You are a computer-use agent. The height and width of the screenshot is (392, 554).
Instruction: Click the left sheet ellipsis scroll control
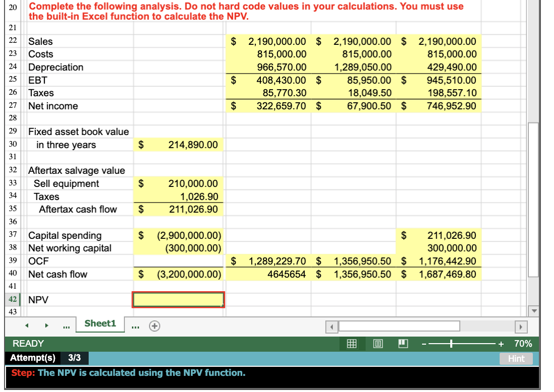pos(66,327)
